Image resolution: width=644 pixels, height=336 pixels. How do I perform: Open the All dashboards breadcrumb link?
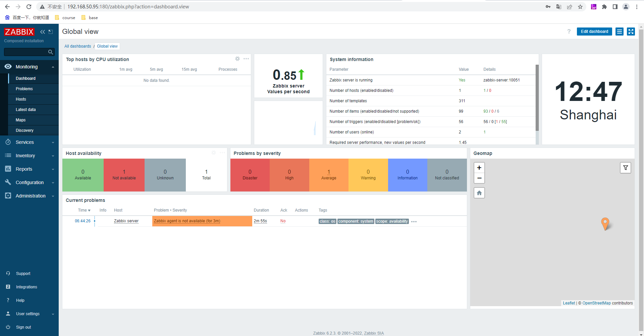(78, 46)
